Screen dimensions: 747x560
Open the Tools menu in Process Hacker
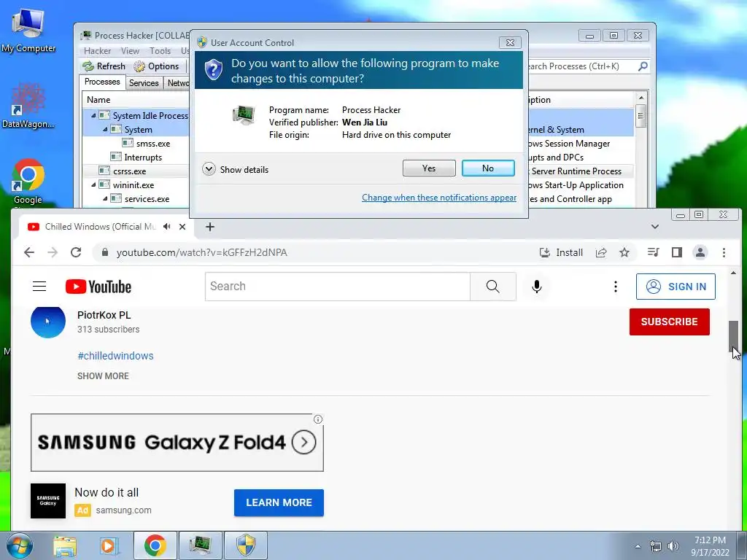pyautogui.click(x=160, y=50)
